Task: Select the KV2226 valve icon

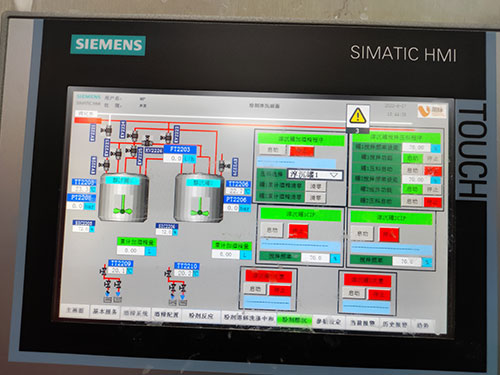Action: (x=147, y=141)
